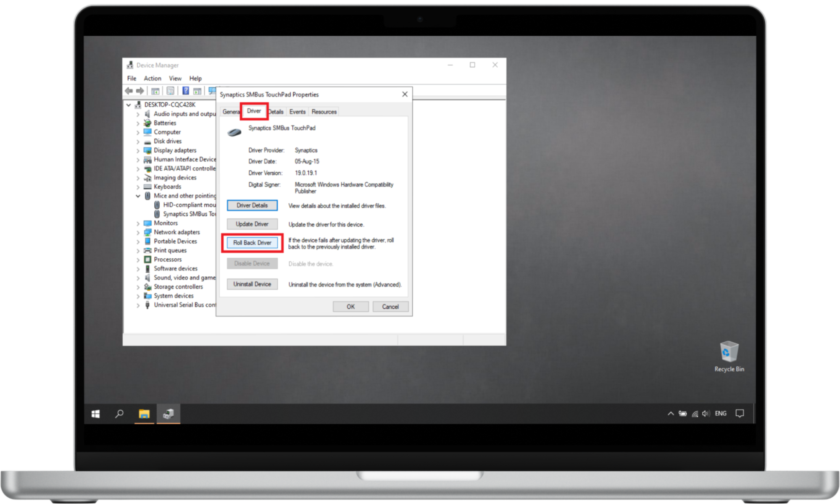Click Cancel in the Properties dialog
Viewport: 840px width, 504px height.
pos(390,307)
